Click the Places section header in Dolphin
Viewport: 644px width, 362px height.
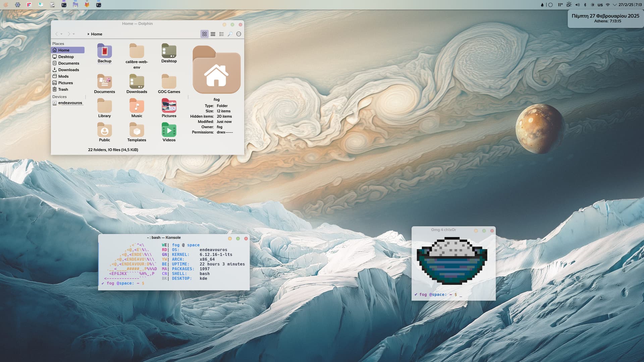58,44
